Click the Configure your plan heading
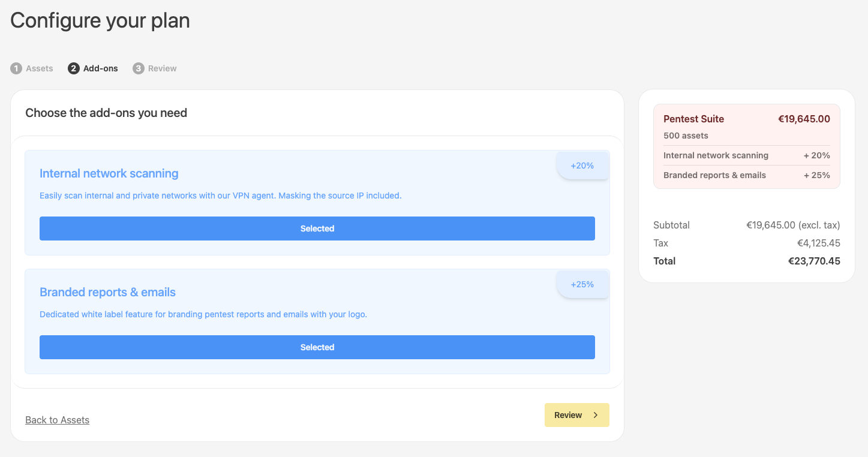Viewport: 868px width, 457px height. pos(100,20)
